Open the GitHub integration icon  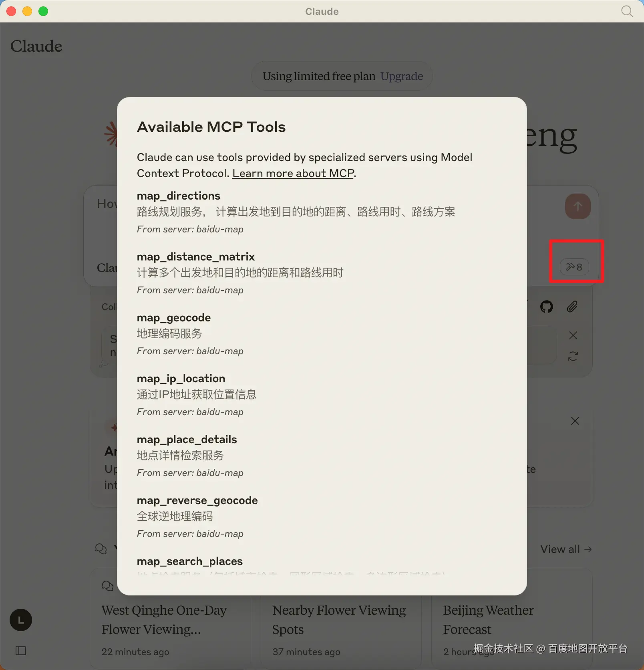click(x=546, y=307)
